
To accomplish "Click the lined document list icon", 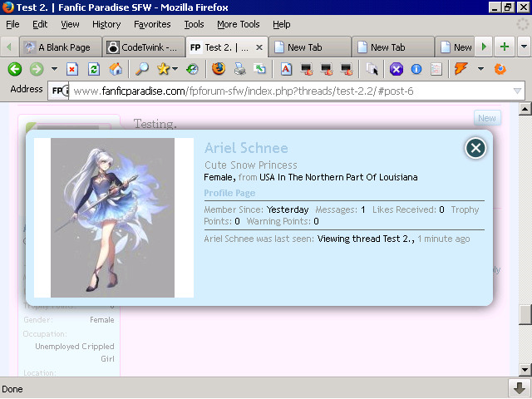I will click(x=436, y=69).
